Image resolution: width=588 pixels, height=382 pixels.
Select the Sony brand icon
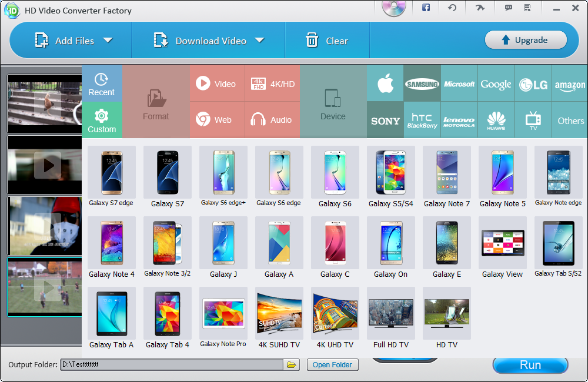(386, 120)
